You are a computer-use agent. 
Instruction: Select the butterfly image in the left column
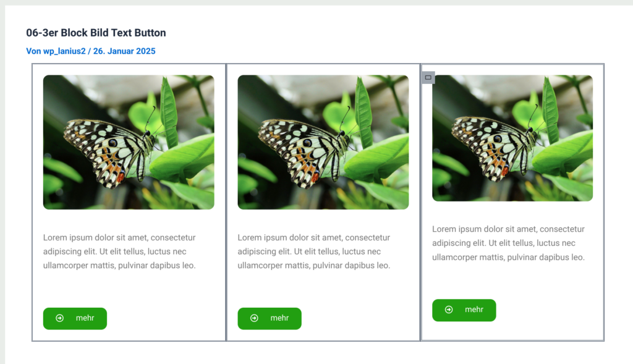click(129, 142)
